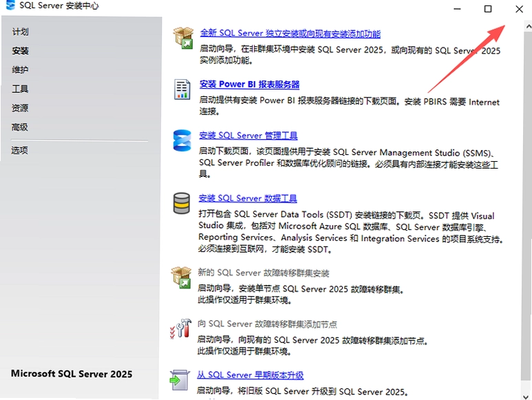Click the add-node wrench and hammer icon

[x=180, y=328]
